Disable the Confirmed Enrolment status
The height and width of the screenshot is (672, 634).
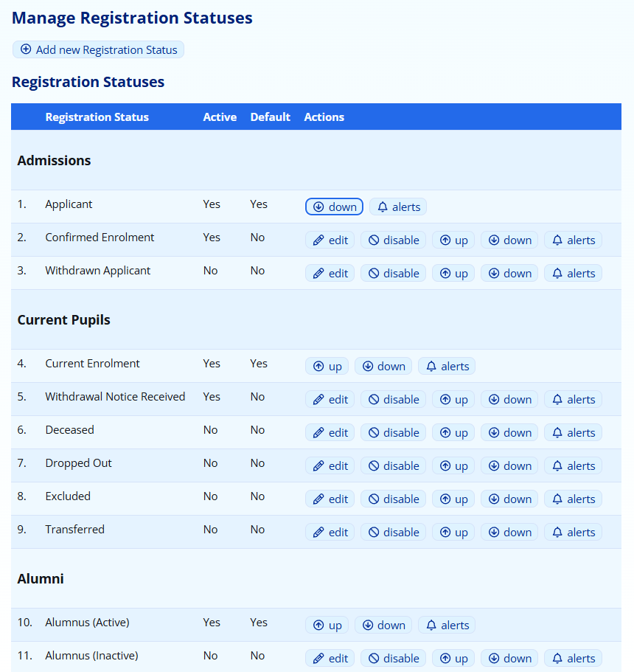pyautogui.click(x=393, y=240)
